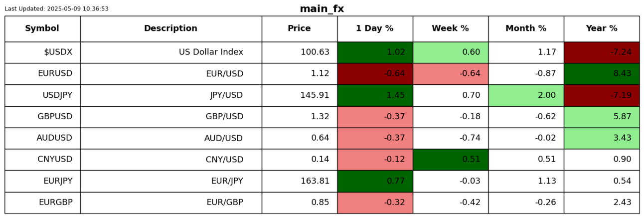Click the 1 Day % header
Image resolution: width=644 pixels, height=218 pixels.
click(x=375, y=28)
